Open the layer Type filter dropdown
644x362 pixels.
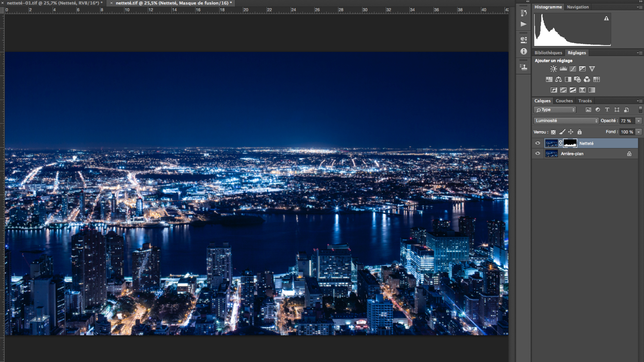(x=555, y=110)
